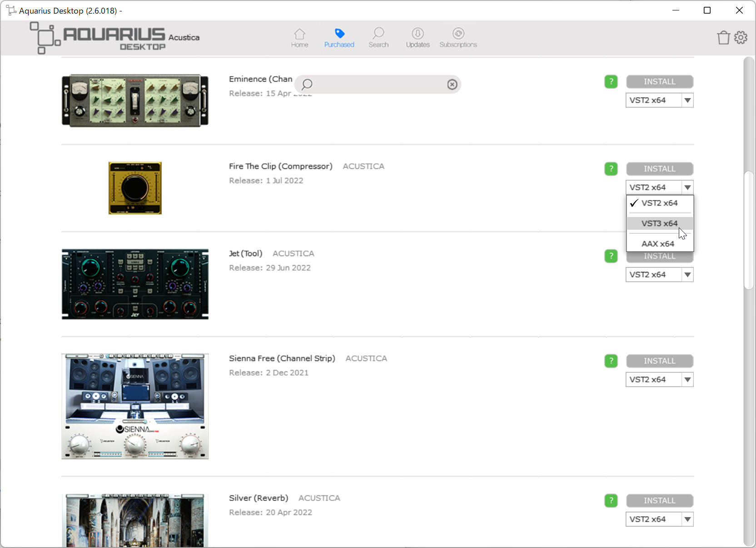Click release date 29 Jun 2022

click(x=288, y=268)
